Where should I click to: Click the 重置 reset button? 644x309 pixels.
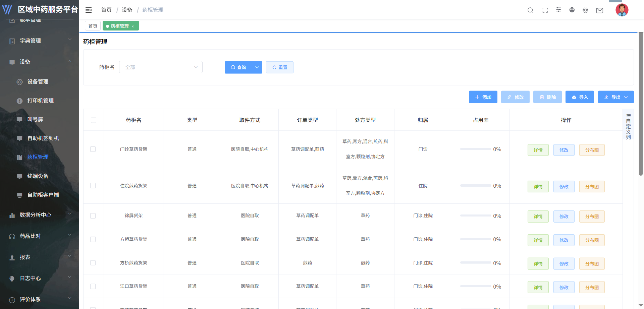(x=280, y=67)
